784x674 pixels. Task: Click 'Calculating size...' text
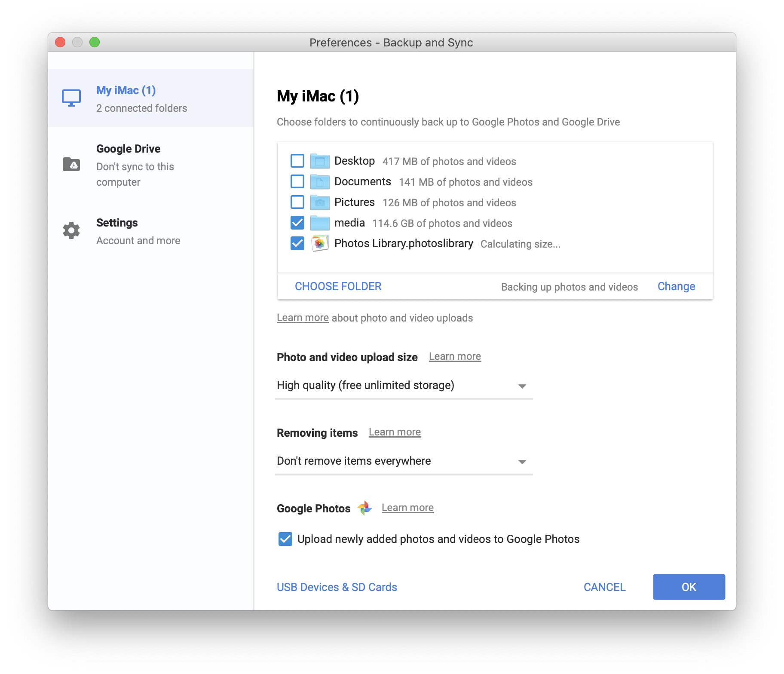pos(521,244)
